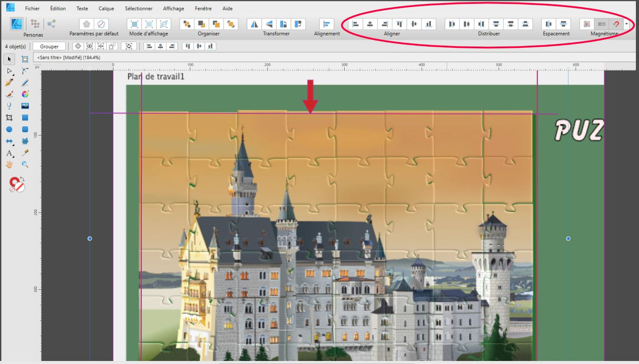Click Flip Vertical in Transformer group

click(x=270, y=23)
